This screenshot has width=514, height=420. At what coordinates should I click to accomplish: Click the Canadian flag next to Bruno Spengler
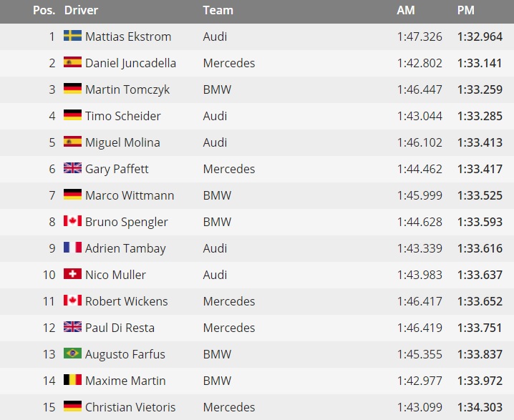click(72, 221)
